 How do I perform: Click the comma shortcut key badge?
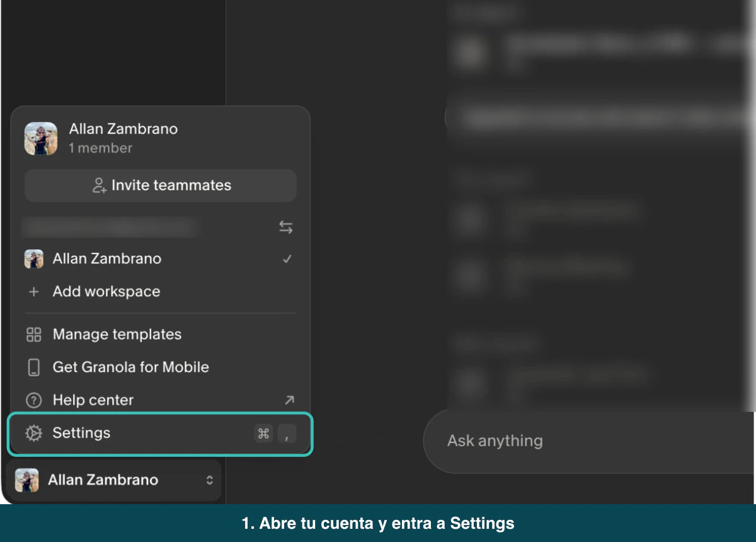[x=287, y=434]
